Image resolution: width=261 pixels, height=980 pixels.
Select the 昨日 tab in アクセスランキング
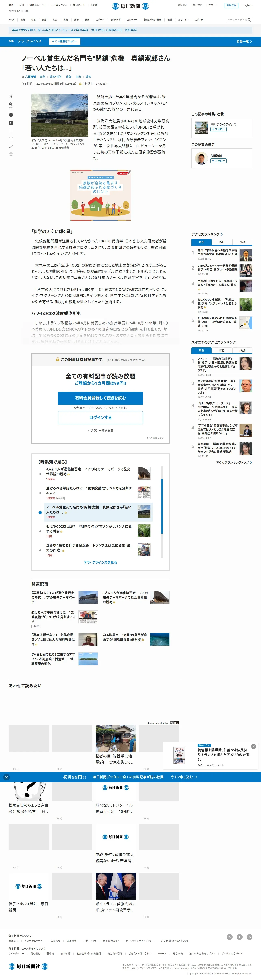click(x=222, y=242)
